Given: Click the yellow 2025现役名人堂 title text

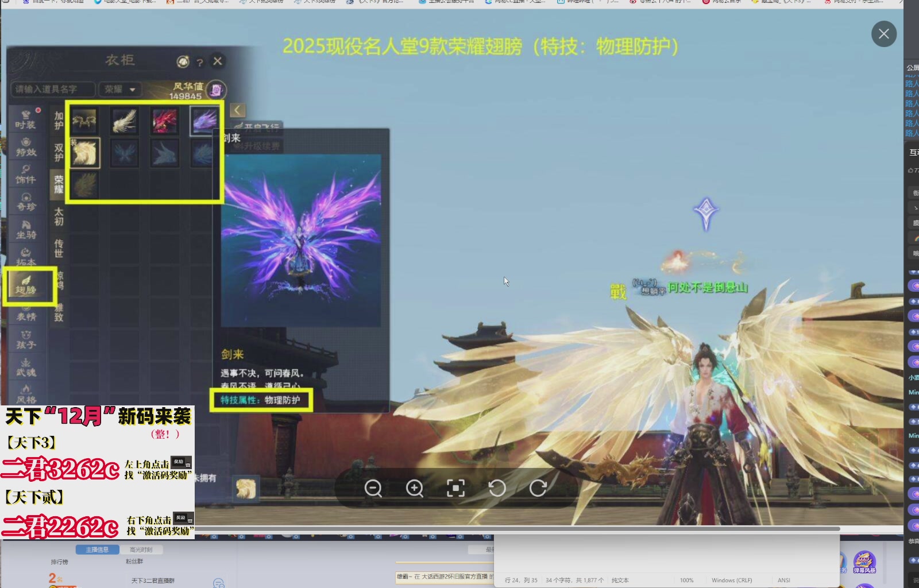Looking at the screenshot, I should [481, 46].
